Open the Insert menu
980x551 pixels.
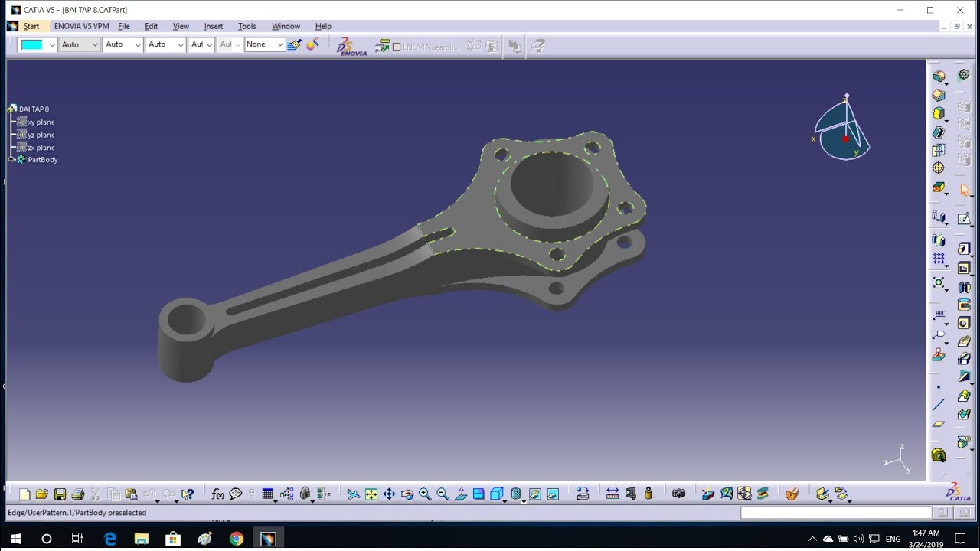pyautogui.click(x=214, y=26)
